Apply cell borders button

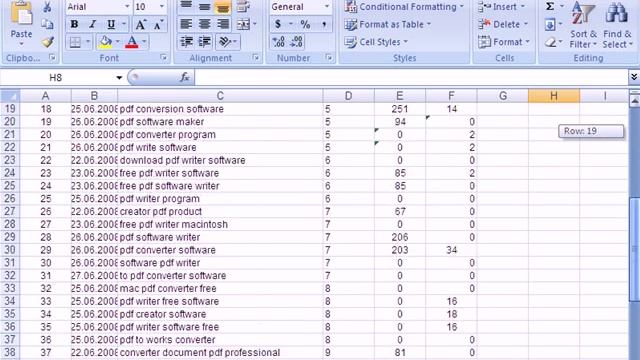click(x=76, y=42)
